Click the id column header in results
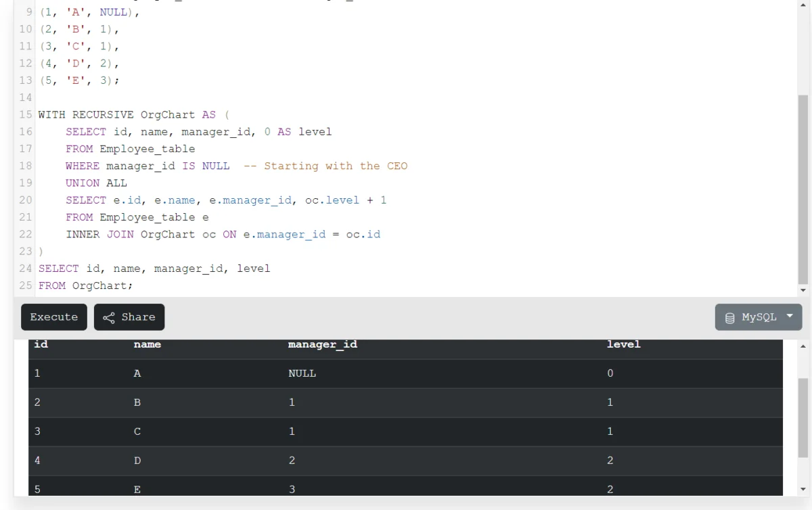 pyautogui.click(x=40, y=344)
